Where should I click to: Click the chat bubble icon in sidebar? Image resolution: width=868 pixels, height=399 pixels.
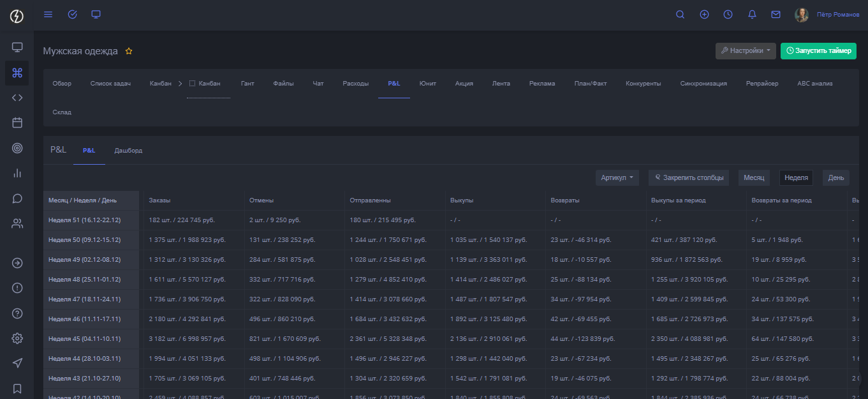tap(17, 199)
